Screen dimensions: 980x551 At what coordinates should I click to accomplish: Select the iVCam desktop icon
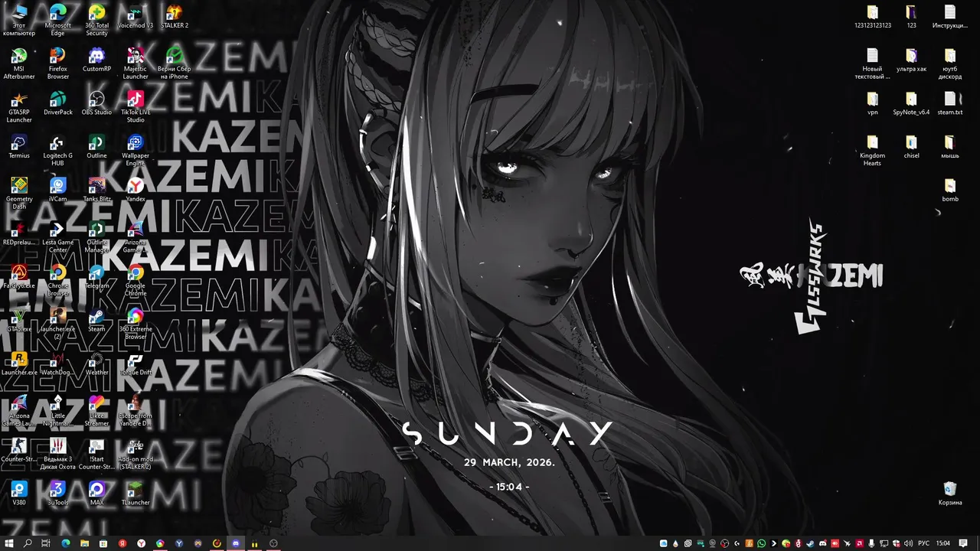click(x=58, y=191)
